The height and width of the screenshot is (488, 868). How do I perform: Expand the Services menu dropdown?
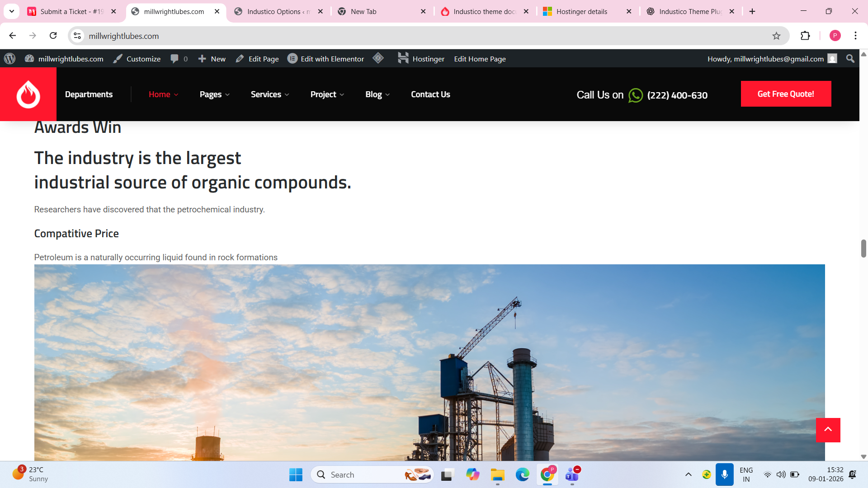(x=270, y=94)
